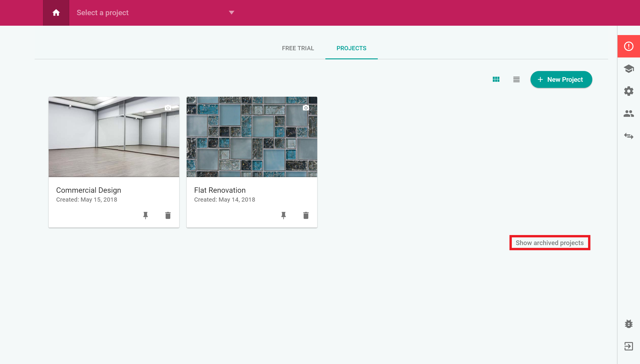The image size is (640, 364).
Task: Change Flat Renovation cover photo camera icon
Action: pyautogui.click(x=305, y=108)
